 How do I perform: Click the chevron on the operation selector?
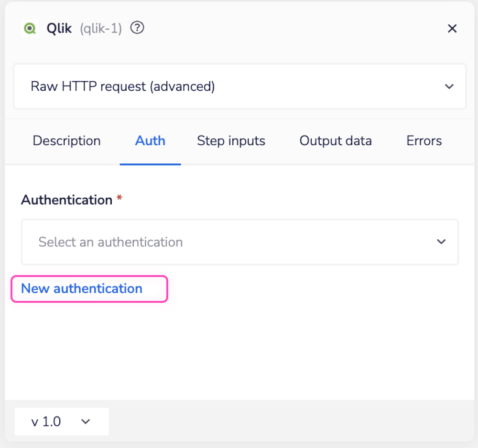[449, 86]
